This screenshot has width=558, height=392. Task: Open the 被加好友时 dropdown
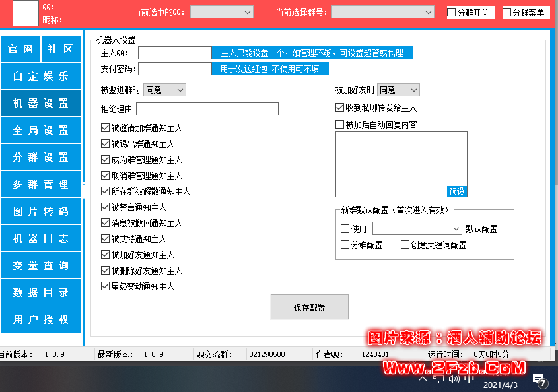coord(398,90)
